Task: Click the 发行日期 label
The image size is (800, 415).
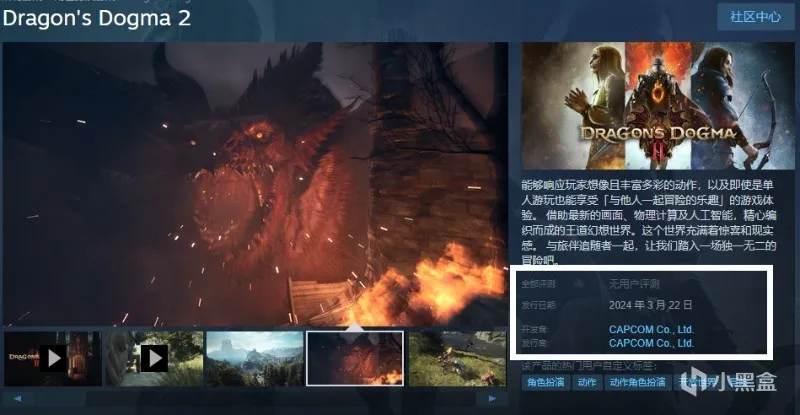Action: pyautogui.click(x=538, y=305)
